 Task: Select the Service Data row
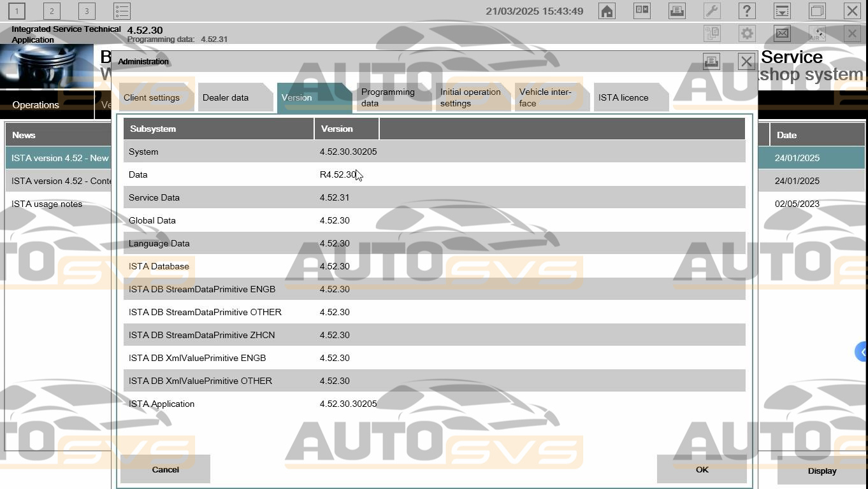(434, 197)
